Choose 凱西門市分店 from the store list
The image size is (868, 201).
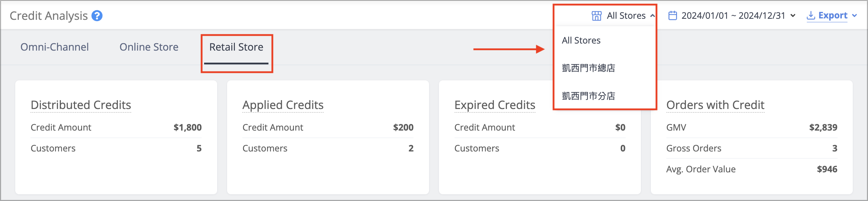tap(589, 96)
